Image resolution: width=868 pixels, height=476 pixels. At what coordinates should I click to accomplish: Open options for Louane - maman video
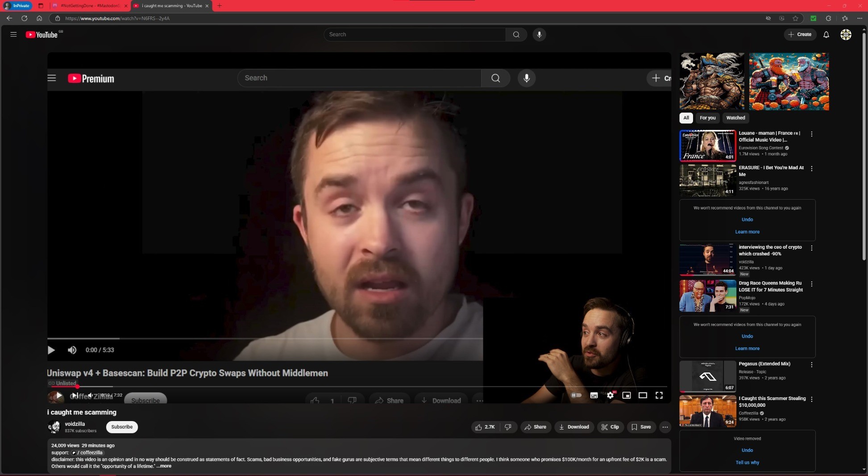tap(812, 134)
